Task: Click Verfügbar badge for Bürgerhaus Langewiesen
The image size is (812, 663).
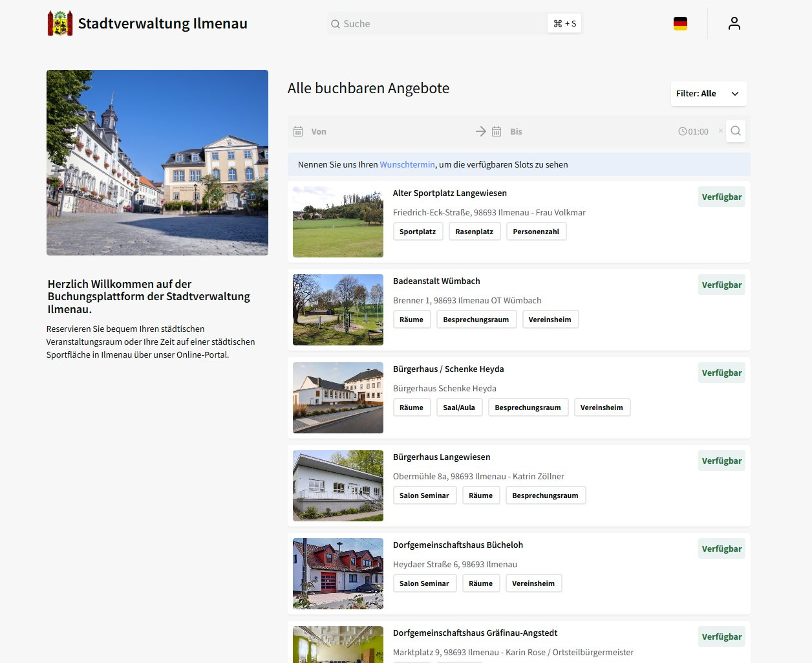Action: click(721, 461)
